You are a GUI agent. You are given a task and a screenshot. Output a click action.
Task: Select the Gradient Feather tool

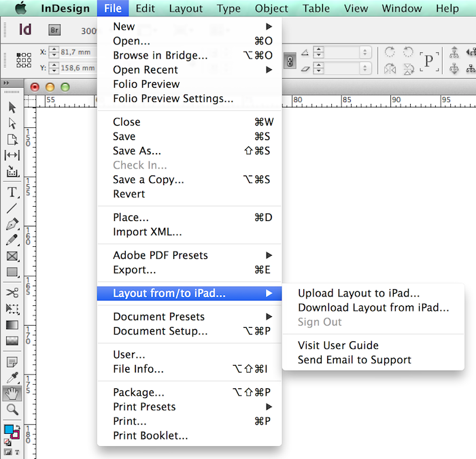[x=12, y=341]
